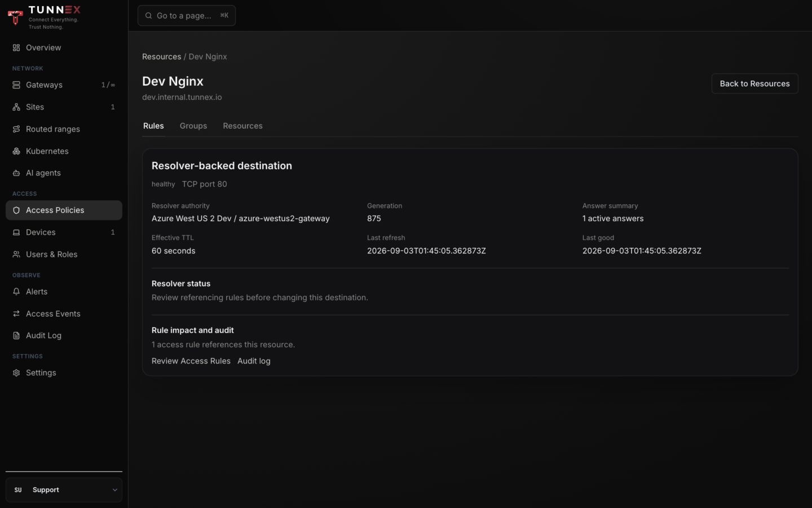Open the Overview page
Screen dimensions: 812x508
(64, 48)
